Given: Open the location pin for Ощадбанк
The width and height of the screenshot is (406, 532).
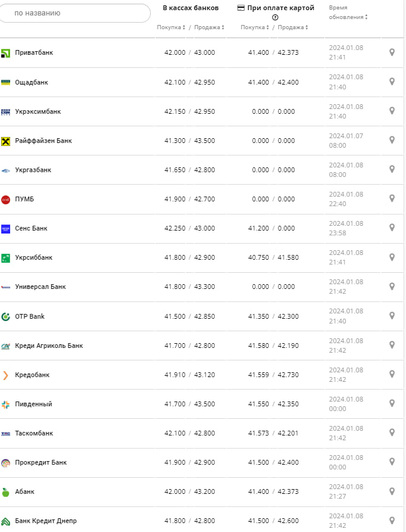Looking at the screenshot, I should point(392,82).
